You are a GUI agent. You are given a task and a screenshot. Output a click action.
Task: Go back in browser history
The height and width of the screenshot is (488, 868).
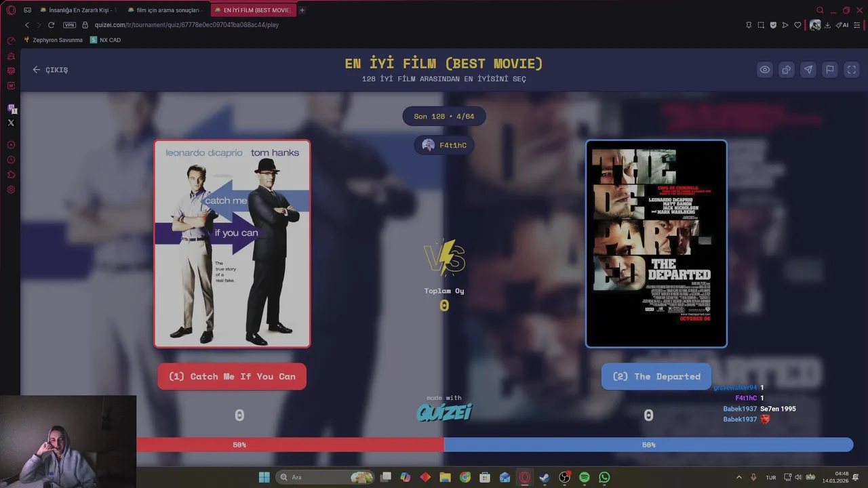tap(27, 25)
